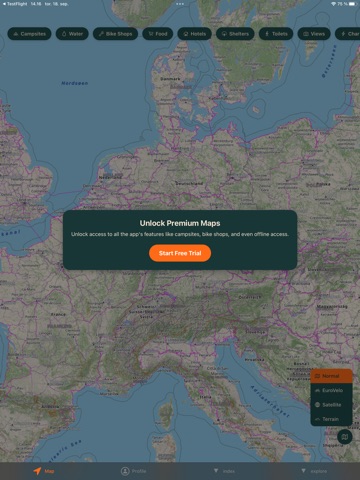Open the index tab
Image resolution: width=360 pixels, height=480 pixels.
tap(224, 471)
